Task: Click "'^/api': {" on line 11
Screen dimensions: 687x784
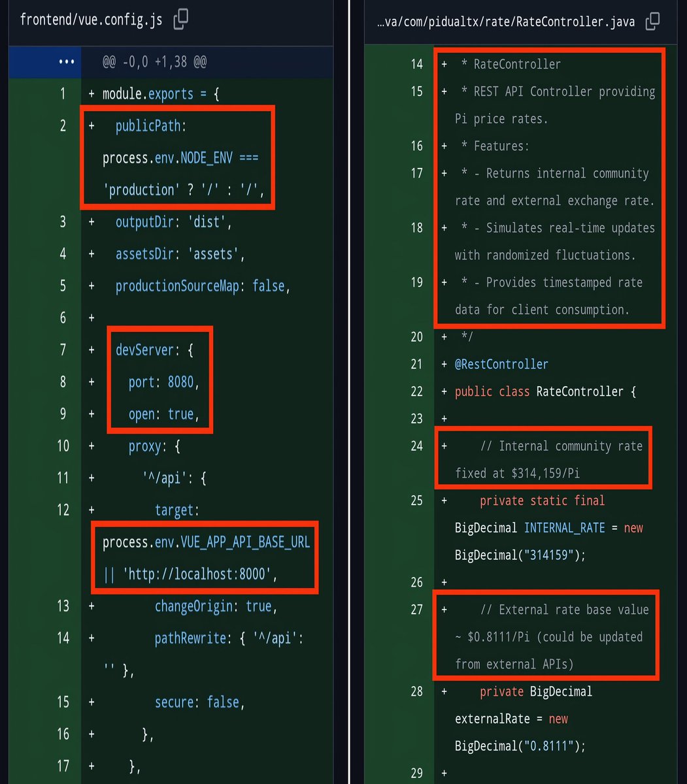Action: (x=174, y=478)
